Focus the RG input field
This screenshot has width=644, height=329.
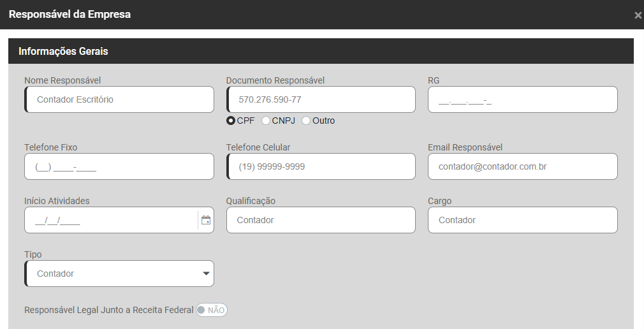(523, 99)
